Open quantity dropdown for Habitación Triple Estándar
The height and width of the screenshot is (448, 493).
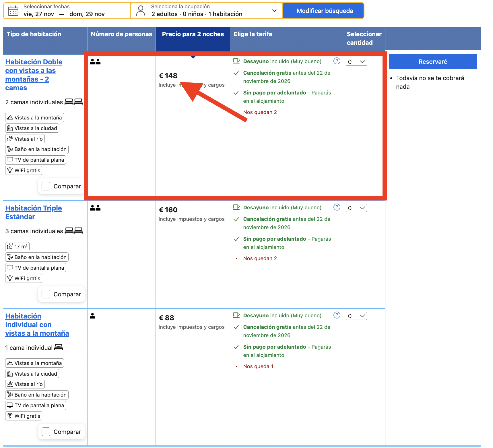tap(356, 208)
